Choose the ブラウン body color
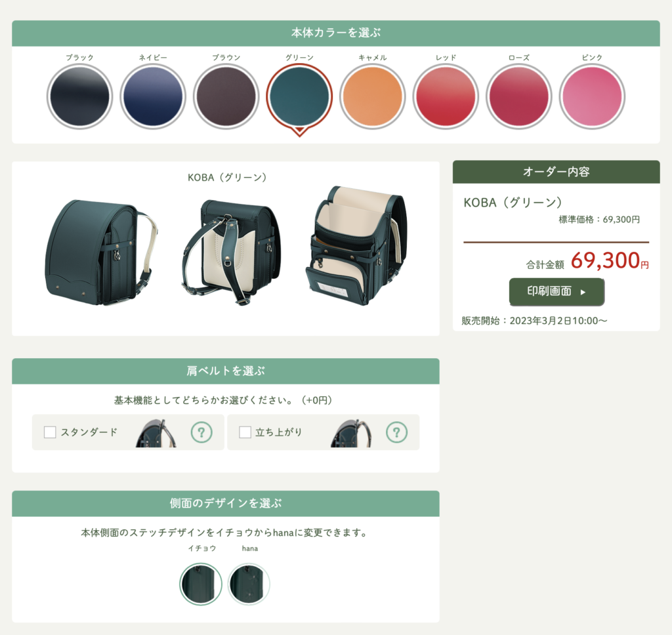This screenshot has width=672, height=635. click(x=226, y=96)
